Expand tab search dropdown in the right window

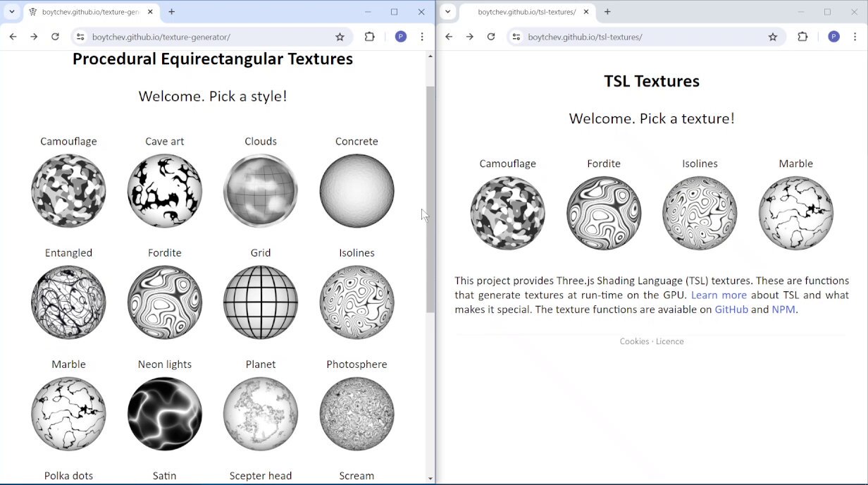[x=447, y=12]
